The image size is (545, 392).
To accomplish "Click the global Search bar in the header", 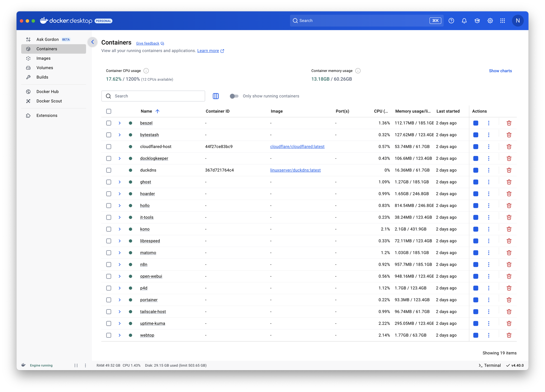I will [367, 21].
